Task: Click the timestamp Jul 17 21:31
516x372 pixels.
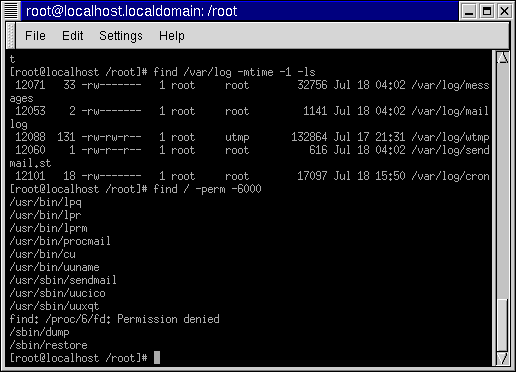Action: coord(369,137)
